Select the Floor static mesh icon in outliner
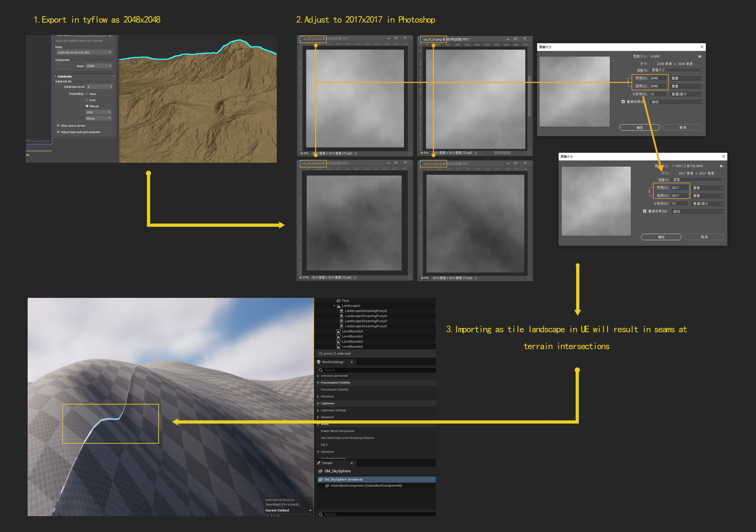The width and height of the screenshot is (756, 532). pyautogui.click(x=338, y=301)
